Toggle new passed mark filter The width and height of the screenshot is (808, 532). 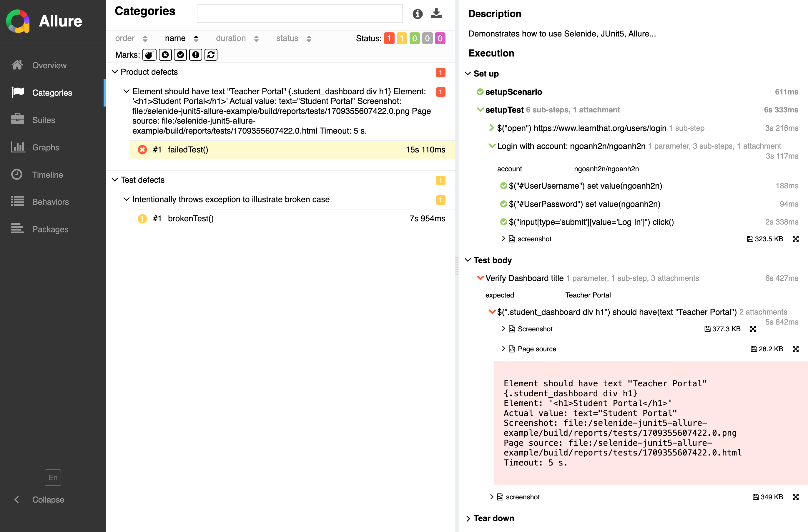pos(180,55)
